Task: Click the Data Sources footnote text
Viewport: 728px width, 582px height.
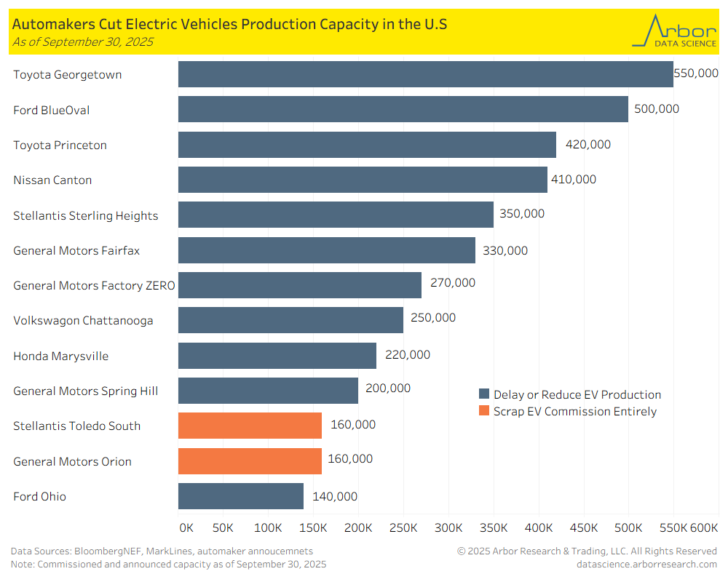Action: point(162,551)
